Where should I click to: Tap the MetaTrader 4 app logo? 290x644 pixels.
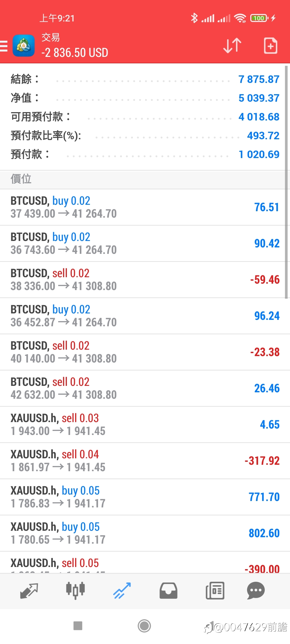[x=24, y=46]
